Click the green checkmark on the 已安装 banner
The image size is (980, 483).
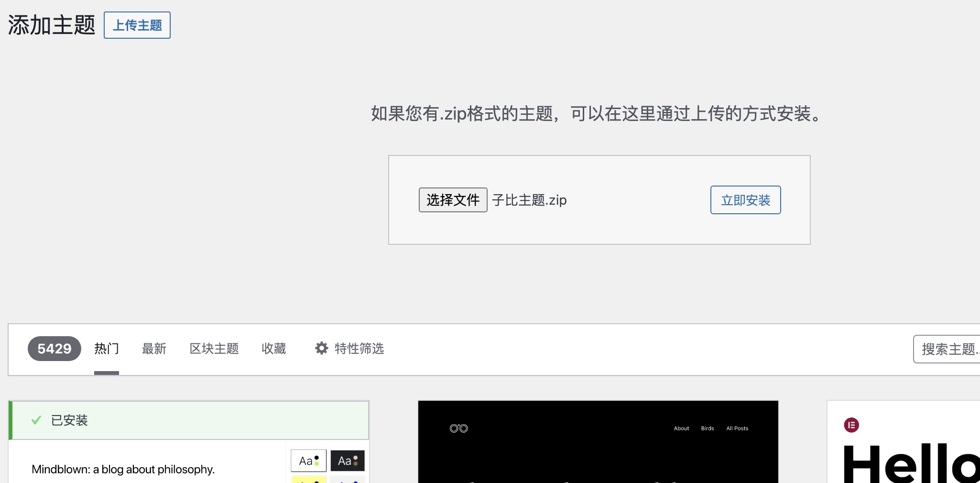(36, 420)
